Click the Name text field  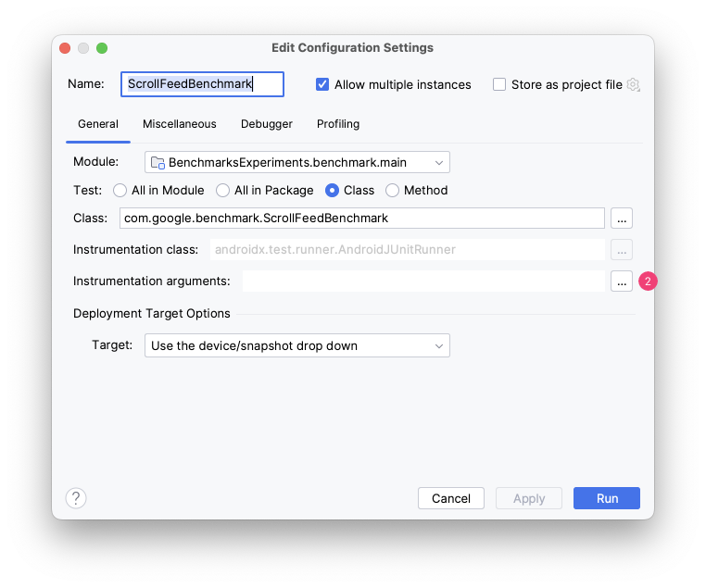202,84
